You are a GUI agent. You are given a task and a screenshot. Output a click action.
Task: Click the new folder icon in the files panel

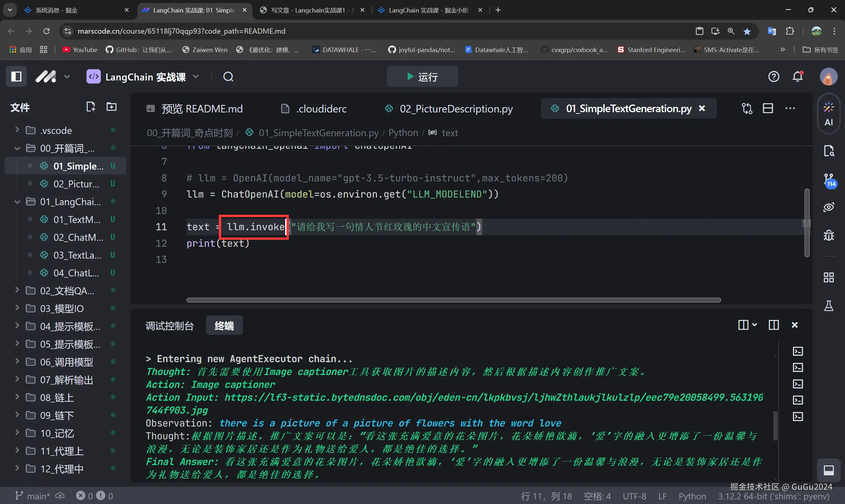pyautogui.click(x=112, y=107)
